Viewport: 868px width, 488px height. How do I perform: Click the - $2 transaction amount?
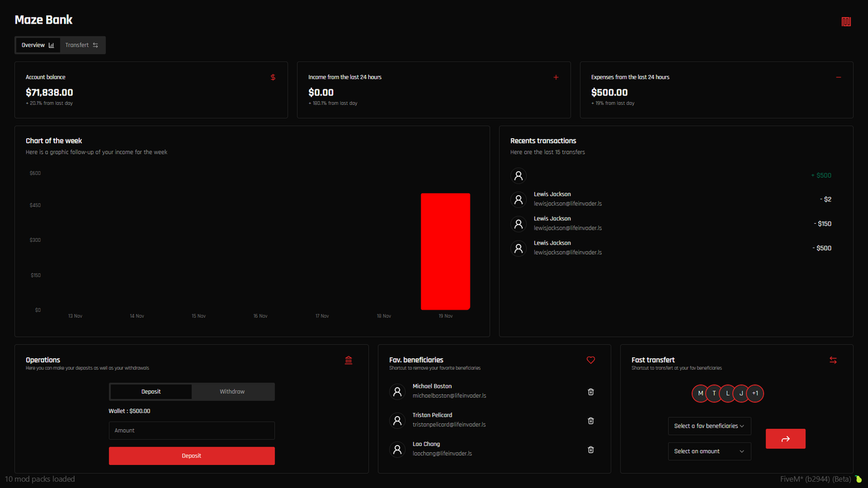pos(825,199)
